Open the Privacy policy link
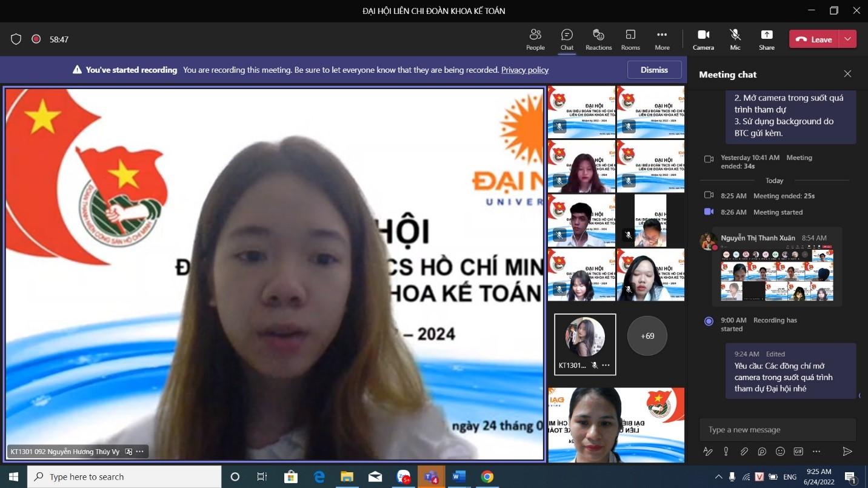The image size is (868, 488). click(525, 70)
